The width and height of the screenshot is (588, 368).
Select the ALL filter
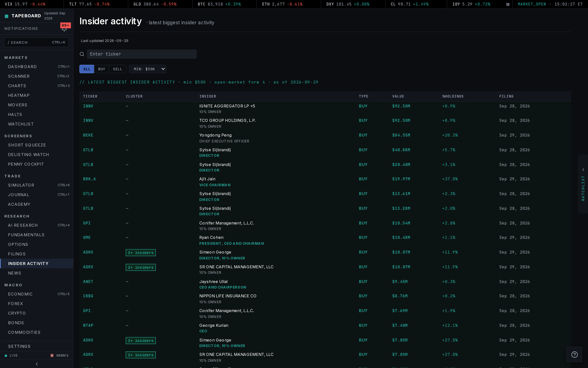point(87,69)
